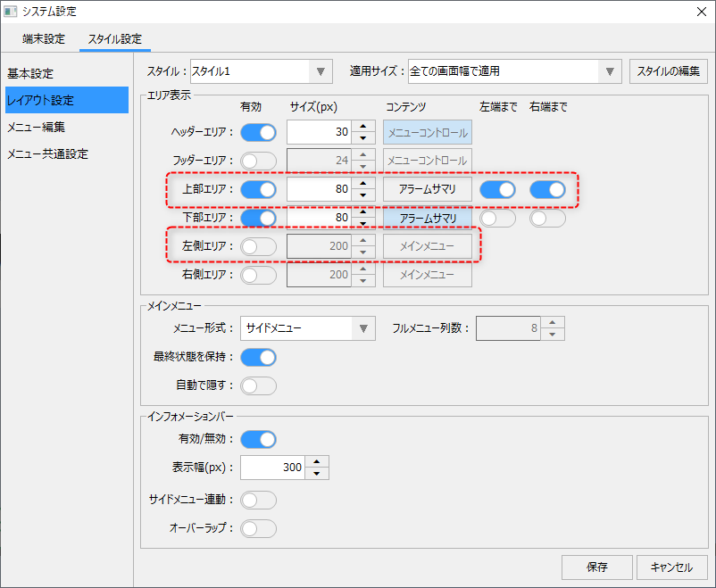716x588 pixels.
Task: Open the スタイル dropdown list
Action: click(x=320, y=71)
